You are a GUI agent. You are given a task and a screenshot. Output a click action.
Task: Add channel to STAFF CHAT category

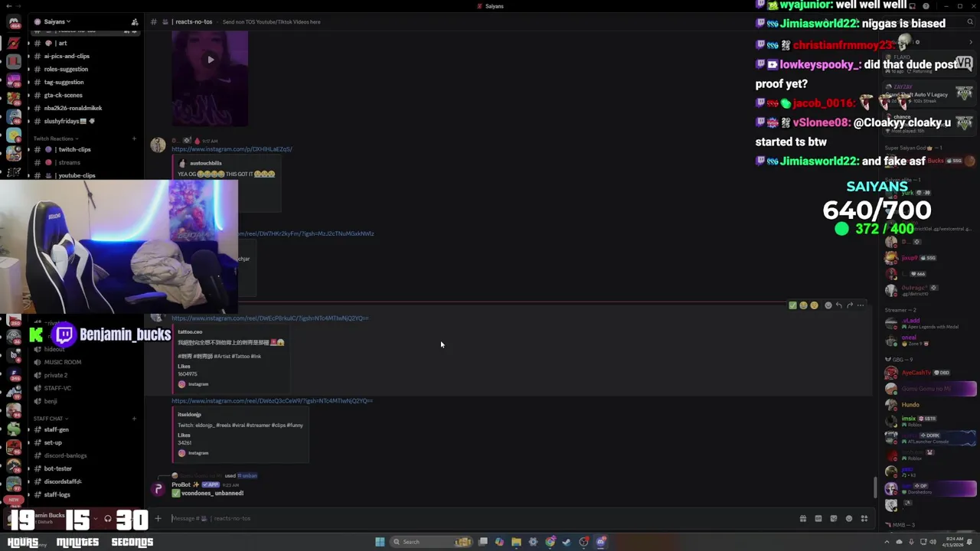[134, 419]
